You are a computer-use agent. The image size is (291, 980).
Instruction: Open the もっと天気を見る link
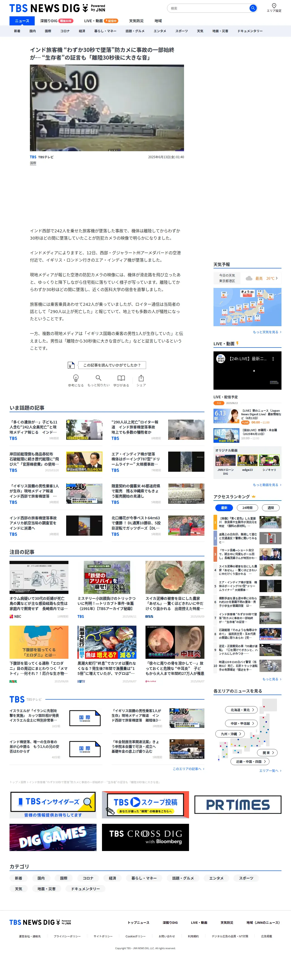coord(267,332)
